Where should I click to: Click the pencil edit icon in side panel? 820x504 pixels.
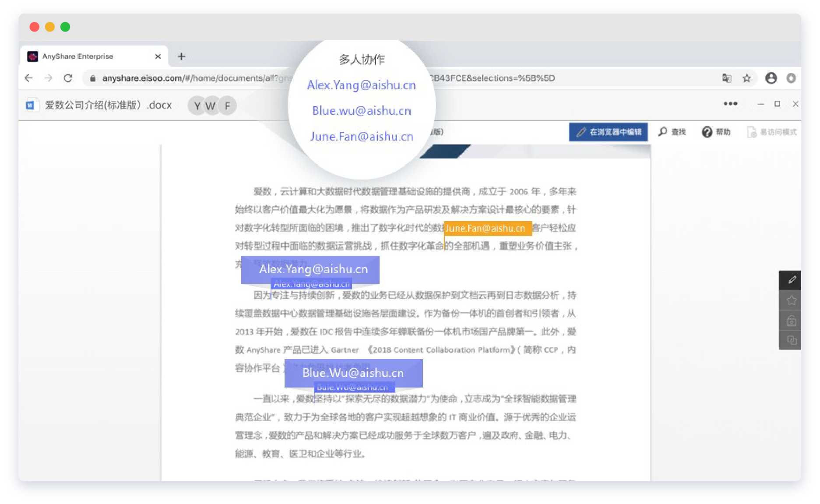pyautogui.click(x=792, y=280)
